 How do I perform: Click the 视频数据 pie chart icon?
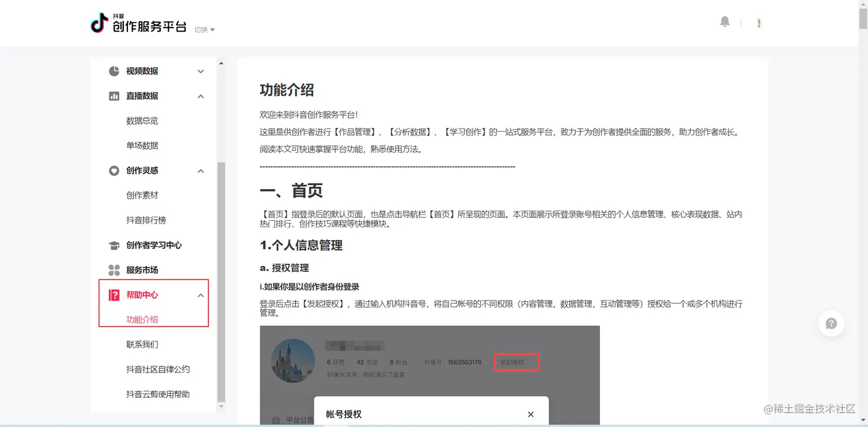coord(114,71)
